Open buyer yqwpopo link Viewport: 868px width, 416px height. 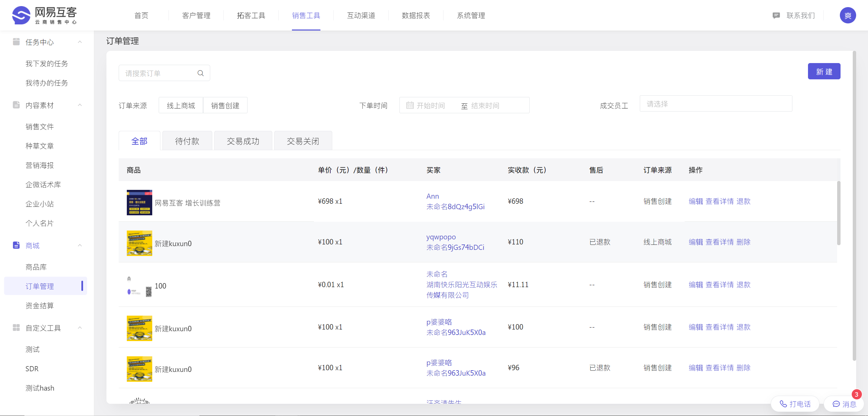click(x=441, y=237)
